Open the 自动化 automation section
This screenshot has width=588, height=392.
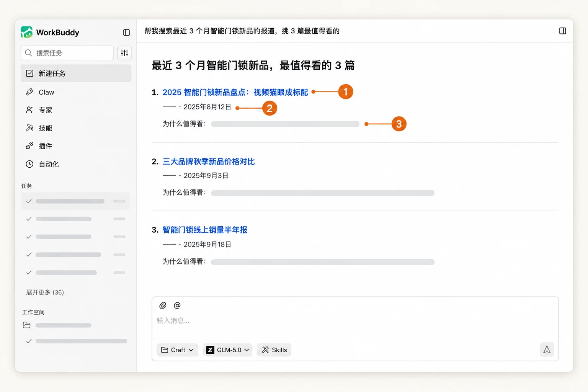(76, 164)
